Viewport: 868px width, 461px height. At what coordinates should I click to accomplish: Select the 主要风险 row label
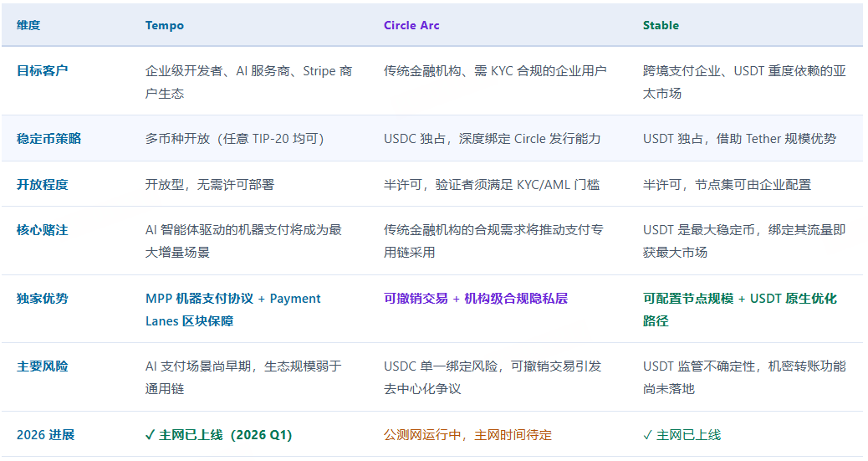[x=43, y=366]
